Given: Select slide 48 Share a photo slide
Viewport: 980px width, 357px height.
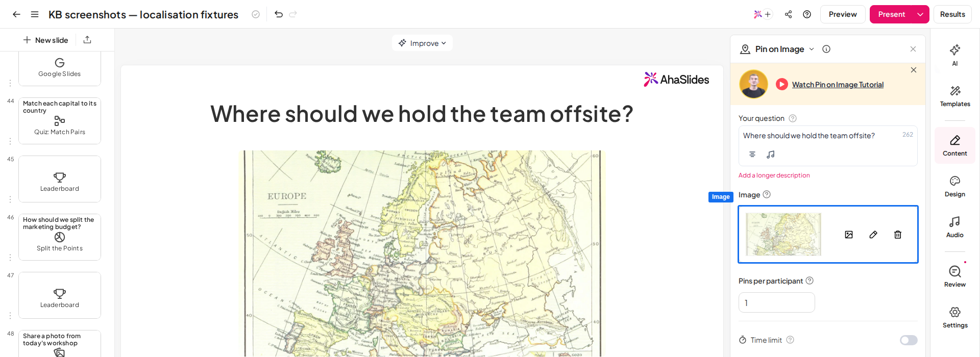Looking at the screenshot, I should point(60,344).
